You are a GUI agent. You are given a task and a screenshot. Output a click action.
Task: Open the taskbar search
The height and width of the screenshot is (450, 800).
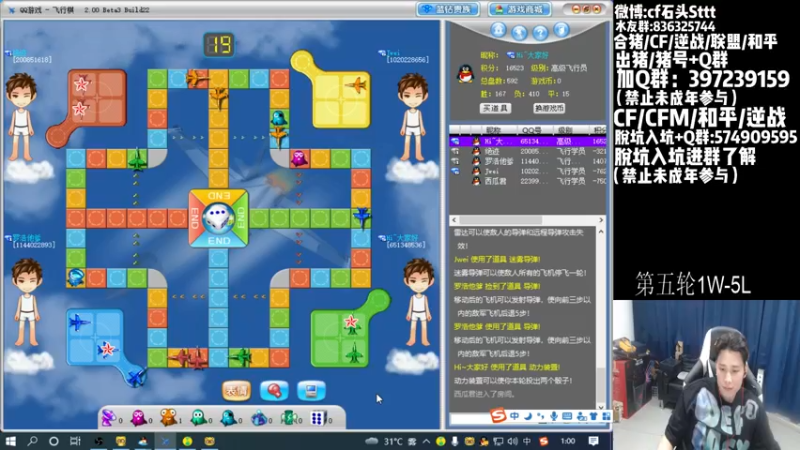(33, 441)
